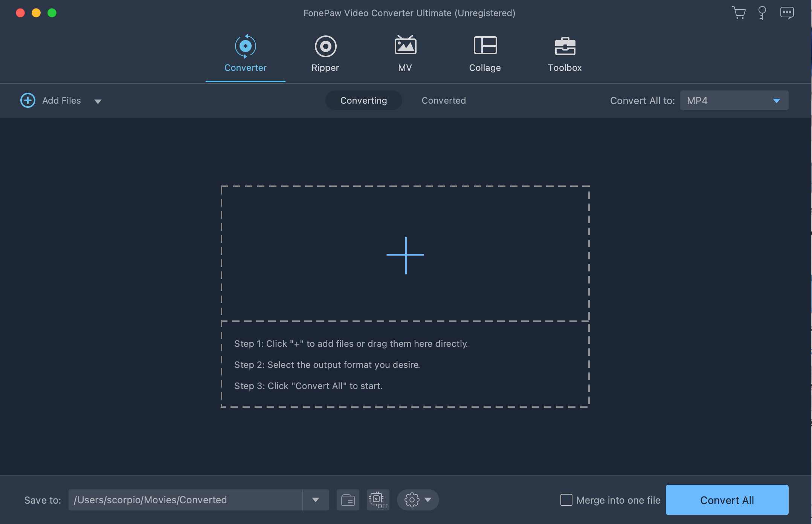This screenshot has height=524, width=812.
Task: Click the register key icon
Action: click(762, 13)
